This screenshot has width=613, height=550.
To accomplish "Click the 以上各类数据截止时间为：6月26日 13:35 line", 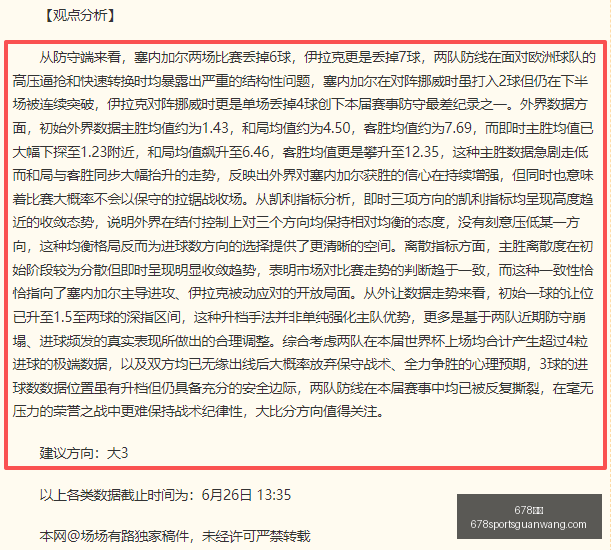I will coord(165,495).
